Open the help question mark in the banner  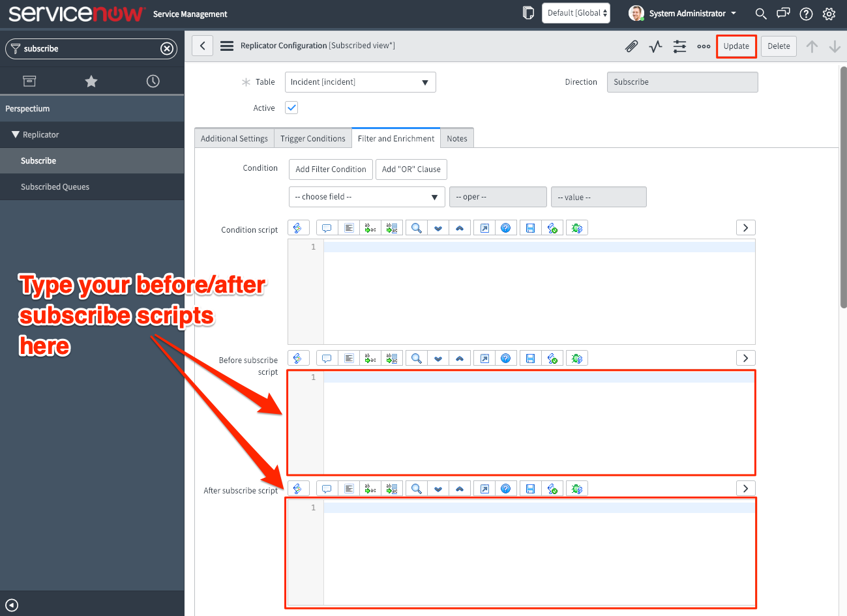(x=806, y=13)
